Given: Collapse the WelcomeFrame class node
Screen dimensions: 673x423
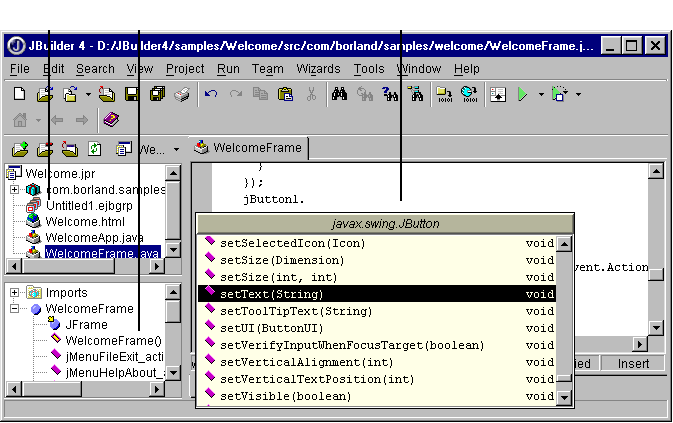Looking at the screenshot, I should (14, 308).
